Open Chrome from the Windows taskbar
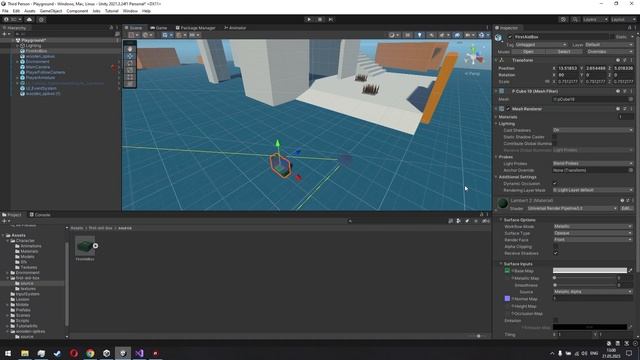This screenshot has height=360, width=640. tap(90, 353)
